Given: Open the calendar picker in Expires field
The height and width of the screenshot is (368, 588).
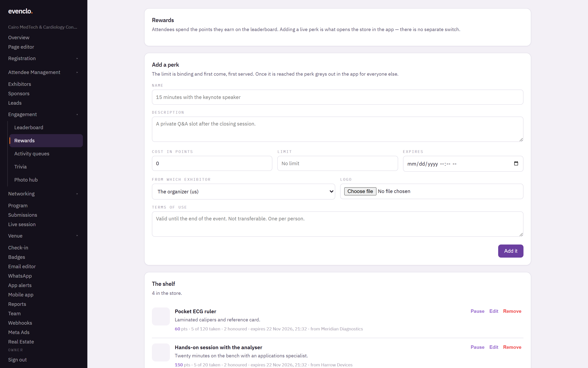Looking at the screenshot, I should click(x=516, y=164).
